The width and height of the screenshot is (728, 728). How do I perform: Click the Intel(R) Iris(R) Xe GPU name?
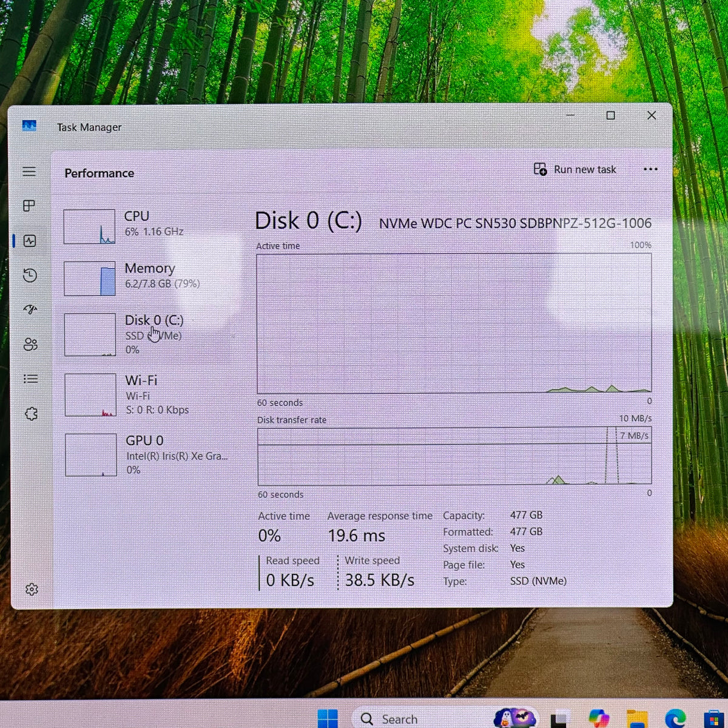tap(177, 456)
